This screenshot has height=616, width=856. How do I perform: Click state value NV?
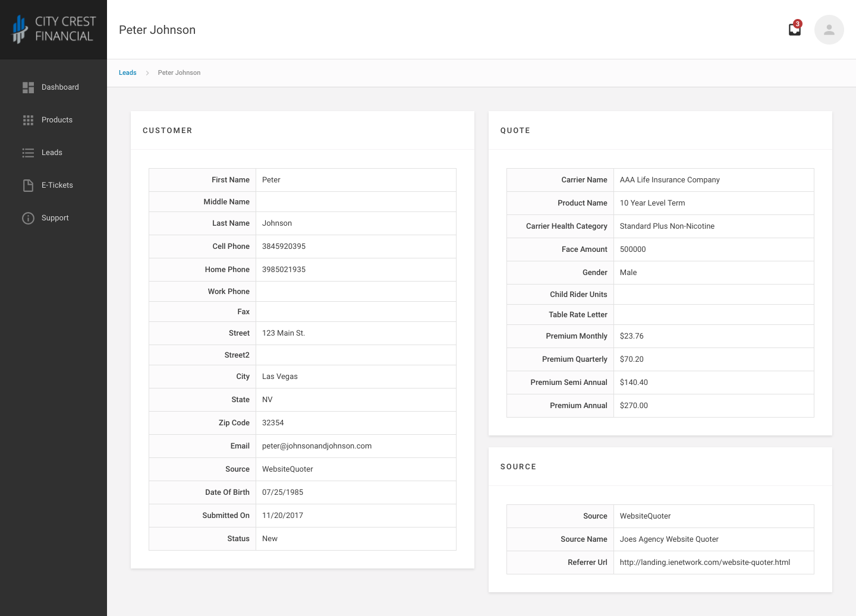267,400
